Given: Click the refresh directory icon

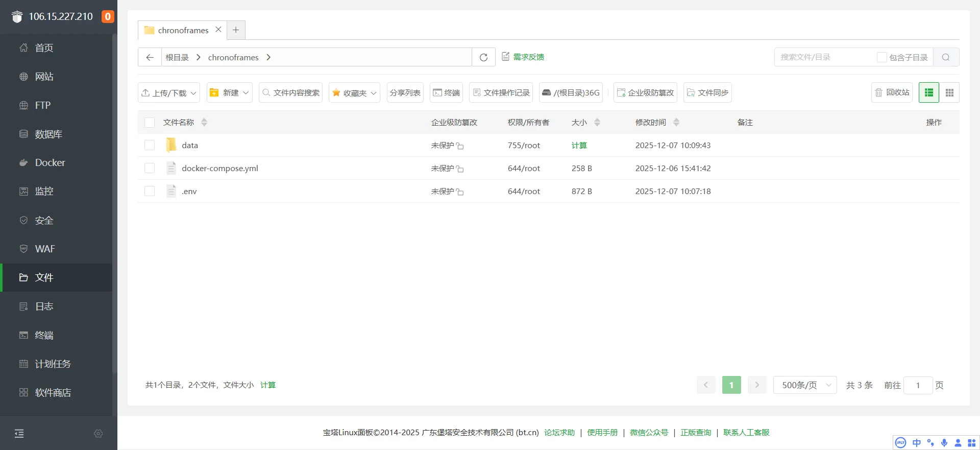Looking at the screenshot, I should [483, 57].
